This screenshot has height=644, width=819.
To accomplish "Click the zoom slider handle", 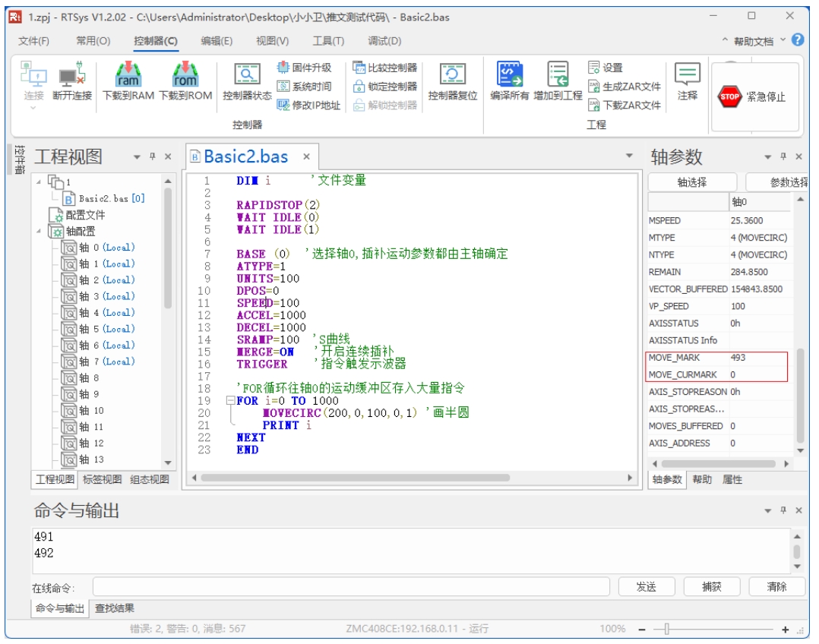I will (x=667, y=629).
